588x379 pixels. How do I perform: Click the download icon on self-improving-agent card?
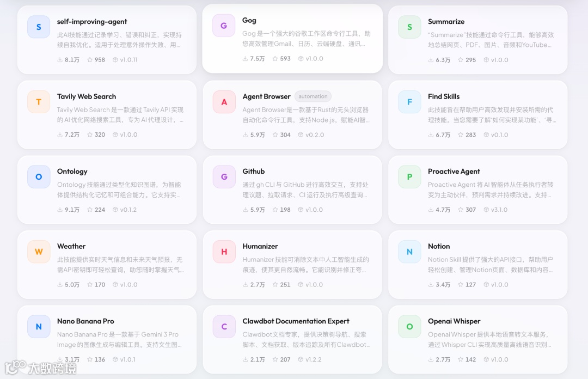(x=60, y=60)
